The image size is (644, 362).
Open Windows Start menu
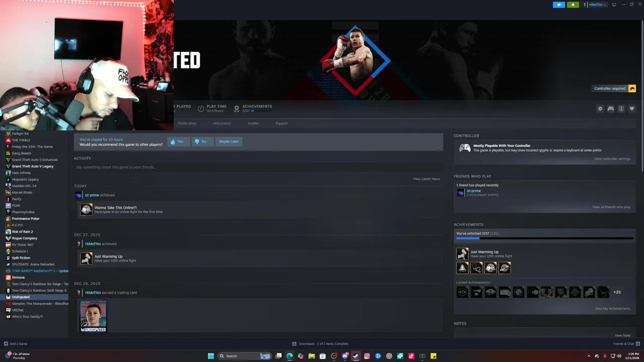211,356
